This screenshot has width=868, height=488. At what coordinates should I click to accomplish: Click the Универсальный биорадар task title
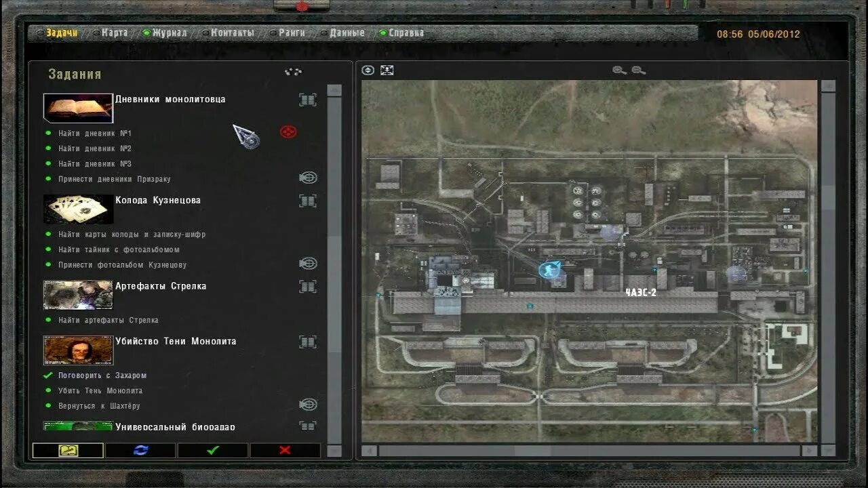(x=175, y=426)
